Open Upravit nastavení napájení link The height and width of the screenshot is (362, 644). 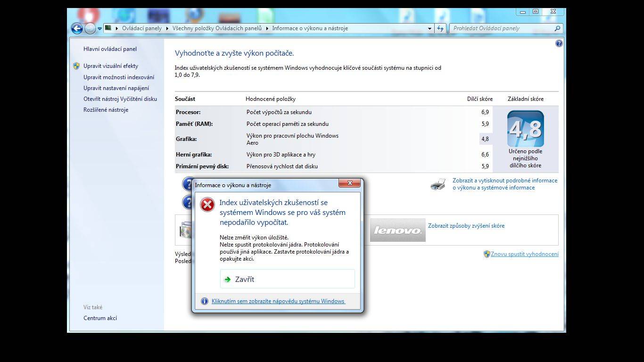click(116, 88)
